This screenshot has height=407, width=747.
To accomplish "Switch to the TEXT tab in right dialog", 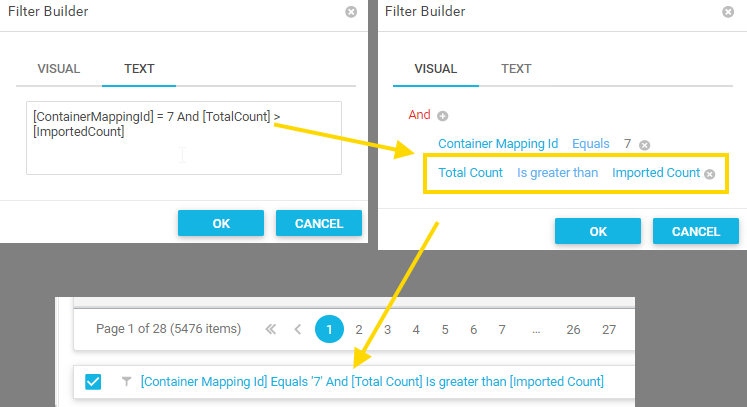I will (x=516, y=69).
